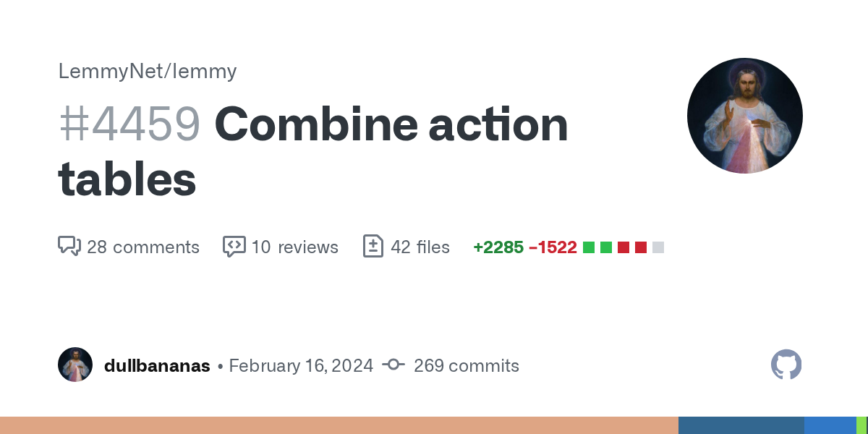Screen dimensions: 868x434
Task: Open the 269 commits label
Action: 467,366
